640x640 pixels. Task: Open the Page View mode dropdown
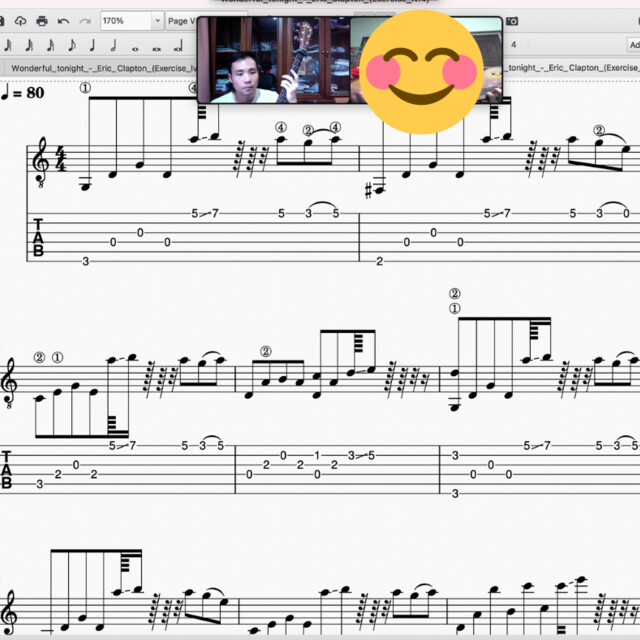click(x=182, y=21)
